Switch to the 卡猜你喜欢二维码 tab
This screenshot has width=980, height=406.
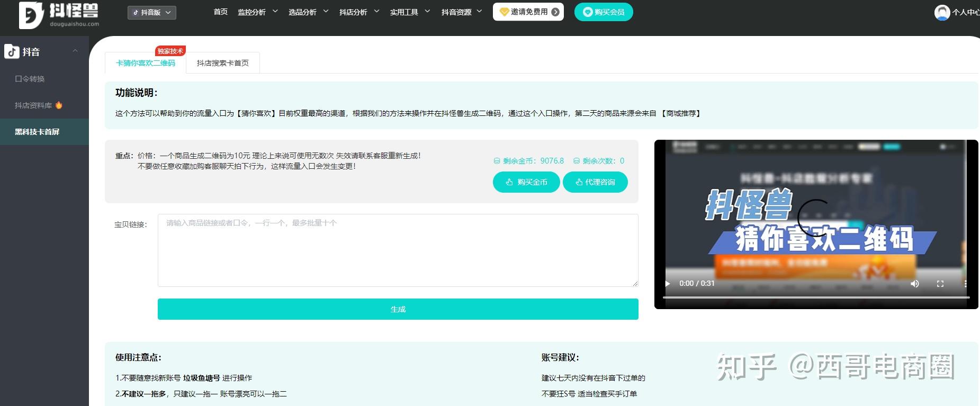point(146,63)
